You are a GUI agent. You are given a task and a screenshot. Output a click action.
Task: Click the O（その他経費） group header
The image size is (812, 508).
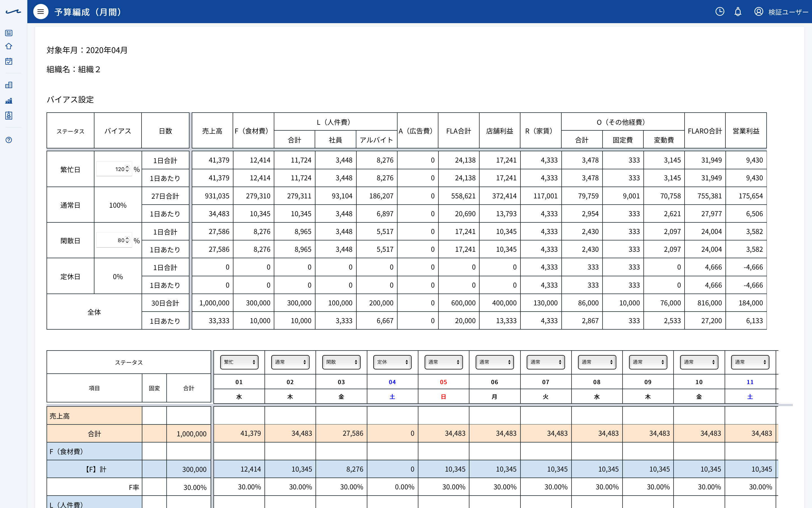pos(623,122)
